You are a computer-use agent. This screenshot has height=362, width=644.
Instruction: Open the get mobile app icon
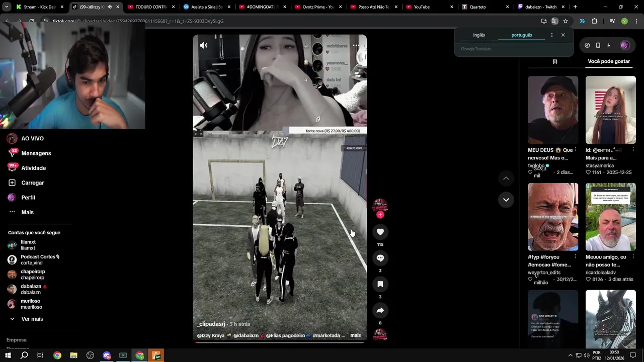pos(598,45)
